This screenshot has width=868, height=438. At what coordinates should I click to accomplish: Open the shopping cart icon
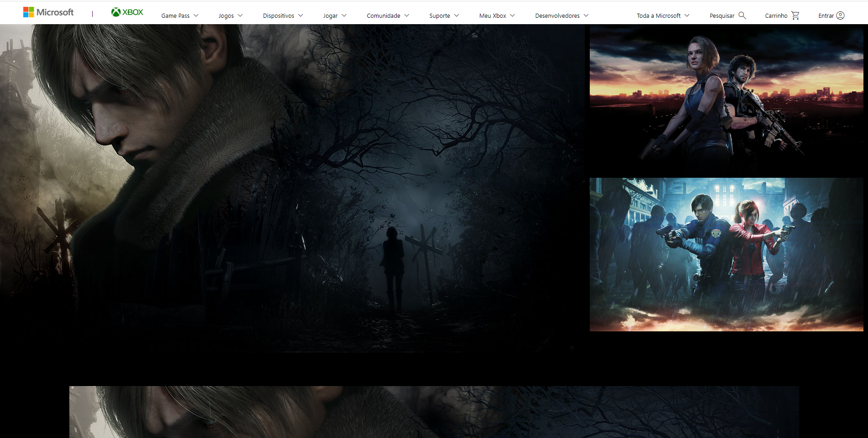coord(795,15)
